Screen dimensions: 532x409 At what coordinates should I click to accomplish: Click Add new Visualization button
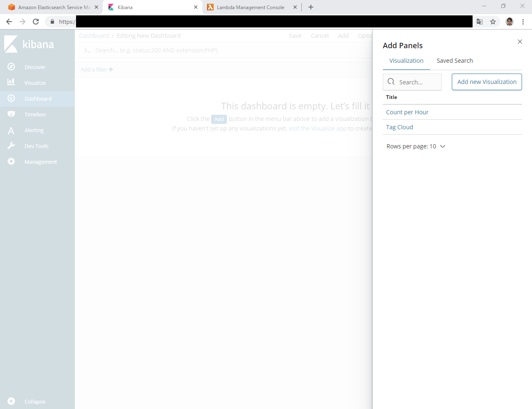pos(487,82)
